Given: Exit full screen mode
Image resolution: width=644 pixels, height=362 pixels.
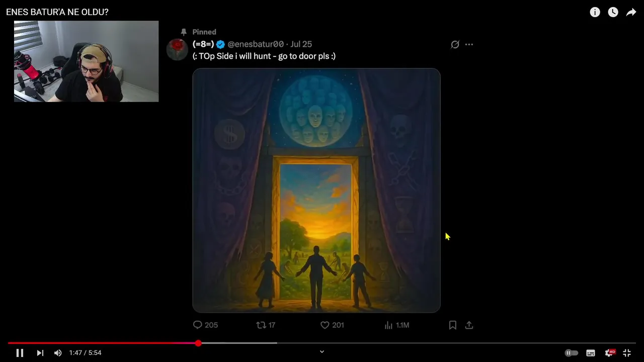Looking at the screenshot, I should [627, 353].
